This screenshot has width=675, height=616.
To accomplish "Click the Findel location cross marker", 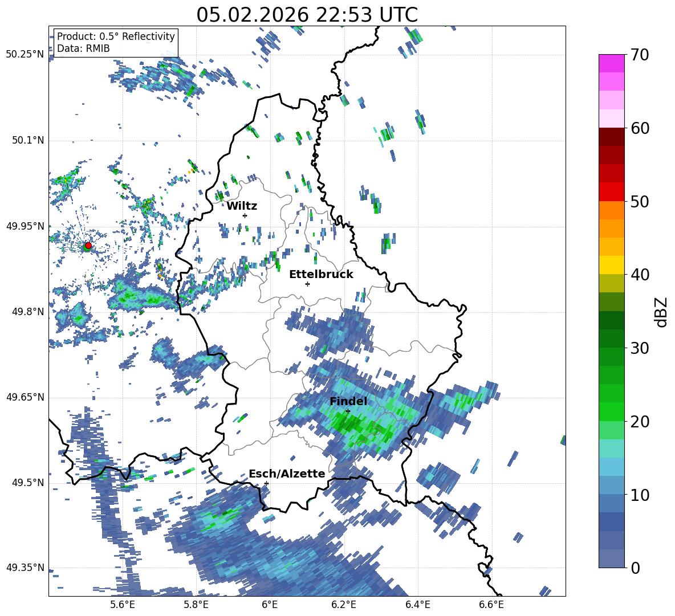I will [x=348, y=411].
